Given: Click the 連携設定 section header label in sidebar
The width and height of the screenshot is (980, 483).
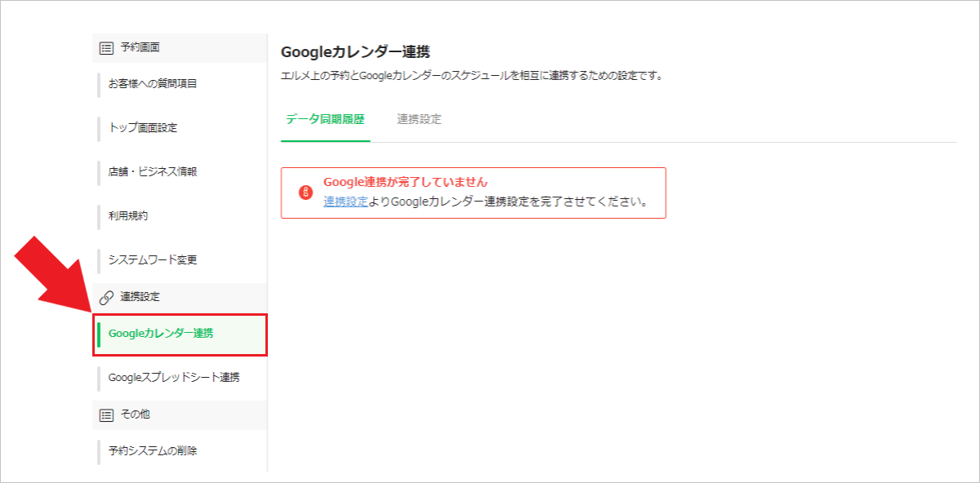Looking at the screenshot, I should tap(140, 297).
